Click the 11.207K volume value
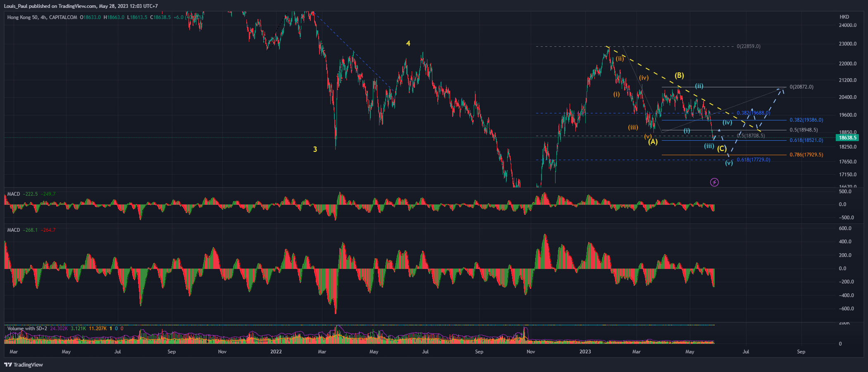The image size is (868, 372). (98, 329)
